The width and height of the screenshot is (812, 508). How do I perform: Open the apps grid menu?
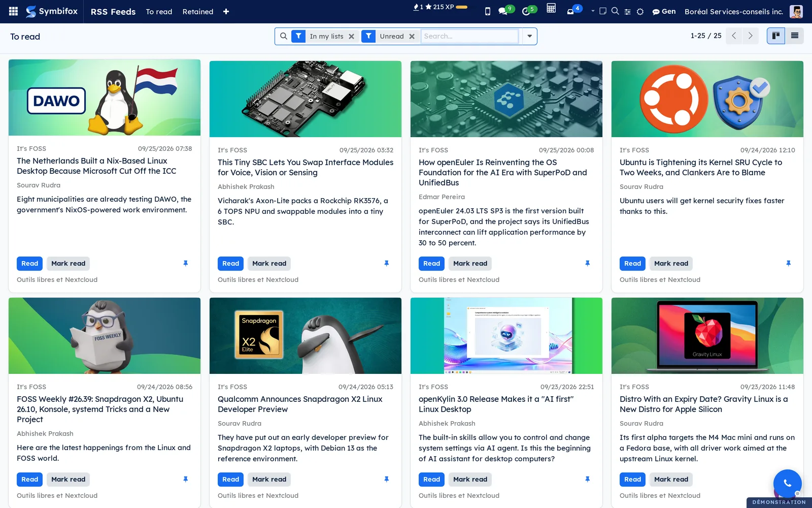click(14, 11)
